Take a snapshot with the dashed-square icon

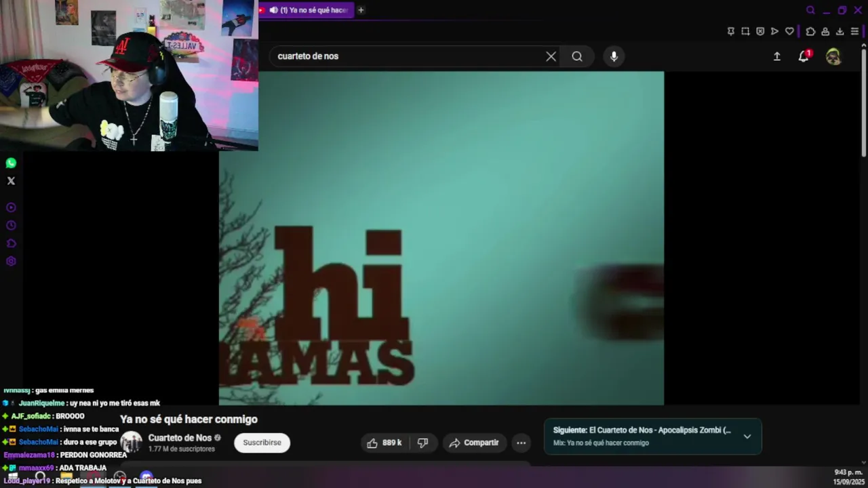click(745, 31)
